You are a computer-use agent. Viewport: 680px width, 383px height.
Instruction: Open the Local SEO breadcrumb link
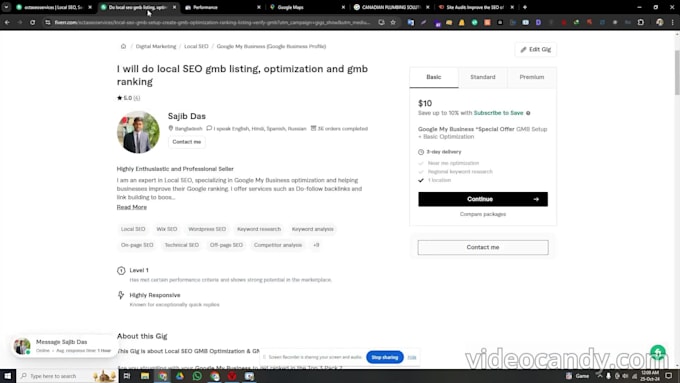[196, 46]
